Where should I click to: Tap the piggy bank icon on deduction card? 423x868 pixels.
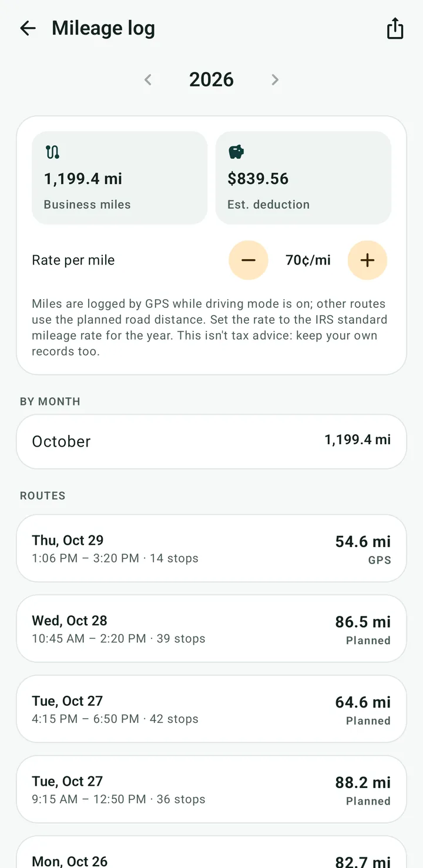[236, 152]
